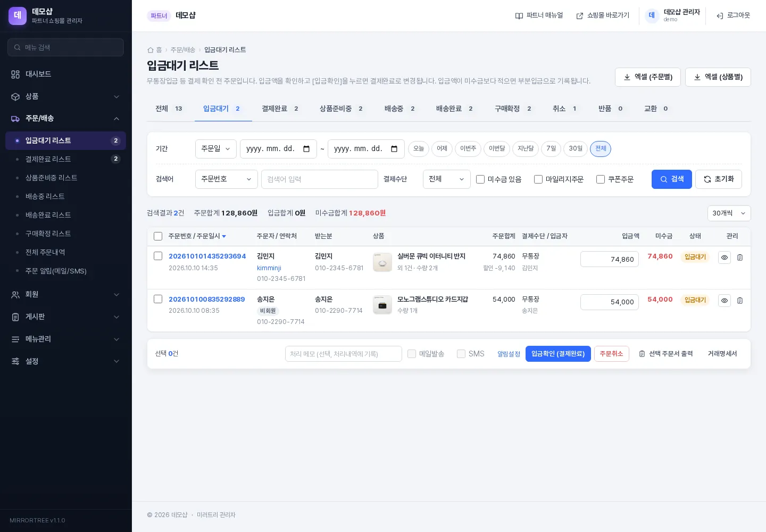Click the 데모샵 관리자 avatar icon
This screenshot has height=532, width=766.
click(652, 16)
